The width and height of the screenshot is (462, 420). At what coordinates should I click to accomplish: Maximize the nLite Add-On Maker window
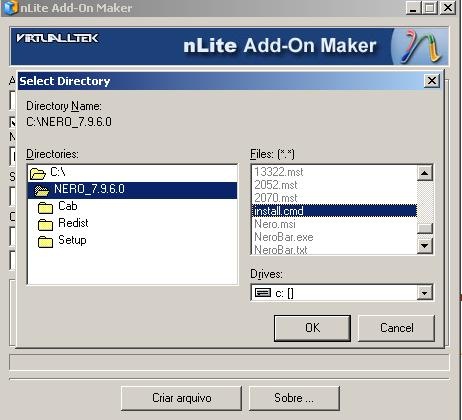[430, 7]
